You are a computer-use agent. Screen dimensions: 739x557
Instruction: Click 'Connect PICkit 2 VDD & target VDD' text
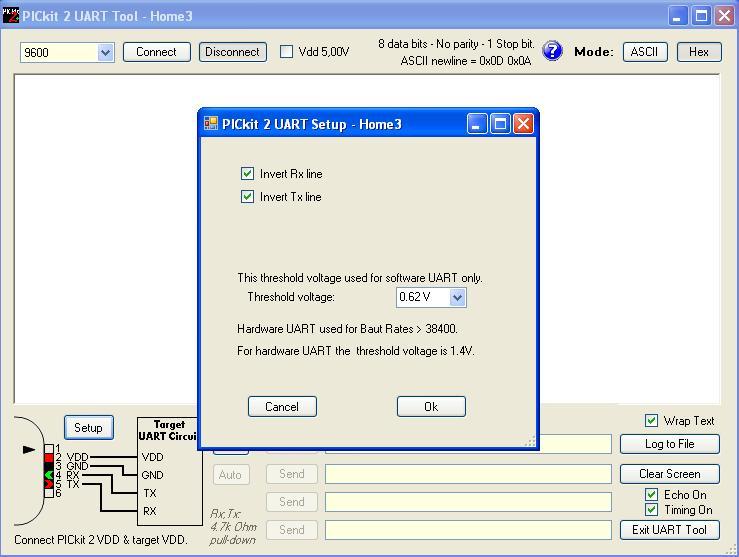[x=101, y=540]
